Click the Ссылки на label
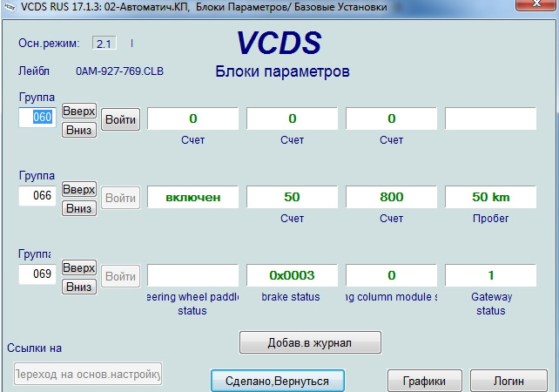 coord(34,348)
